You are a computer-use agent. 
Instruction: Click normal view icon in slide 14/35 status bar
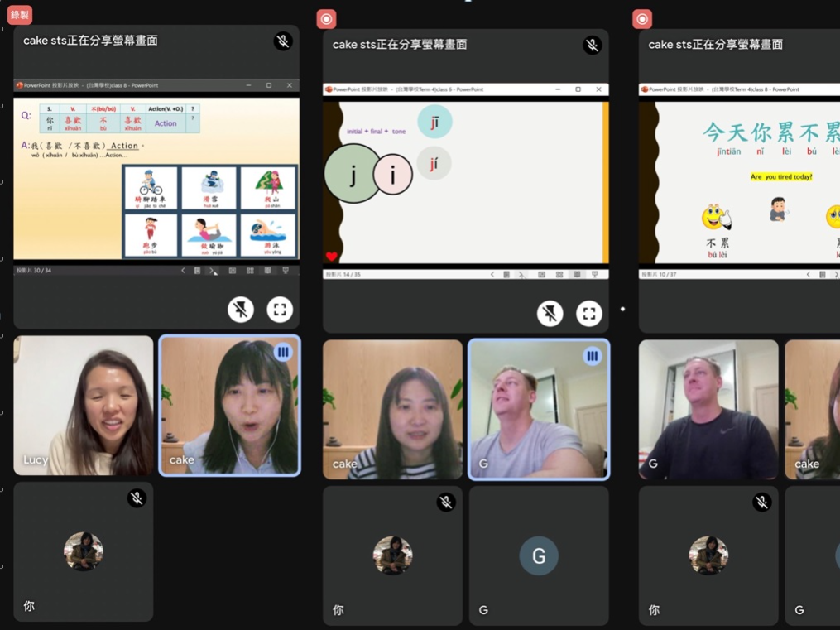click(541, 275)
